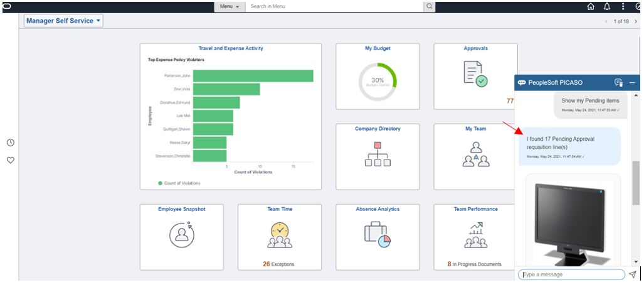Open the Approvals tile
The height and width of the screenshot is (287, 644).
[475, 77]
